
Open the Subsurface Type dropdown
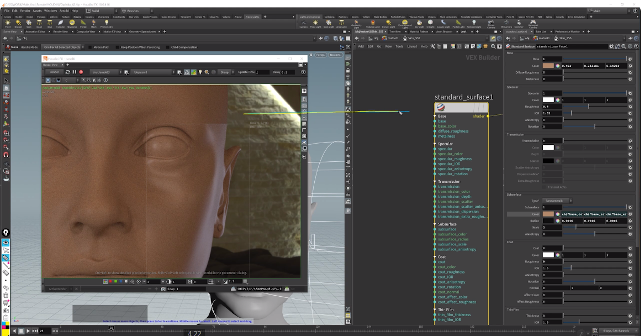pyautogui.click(x=557, y=201)
